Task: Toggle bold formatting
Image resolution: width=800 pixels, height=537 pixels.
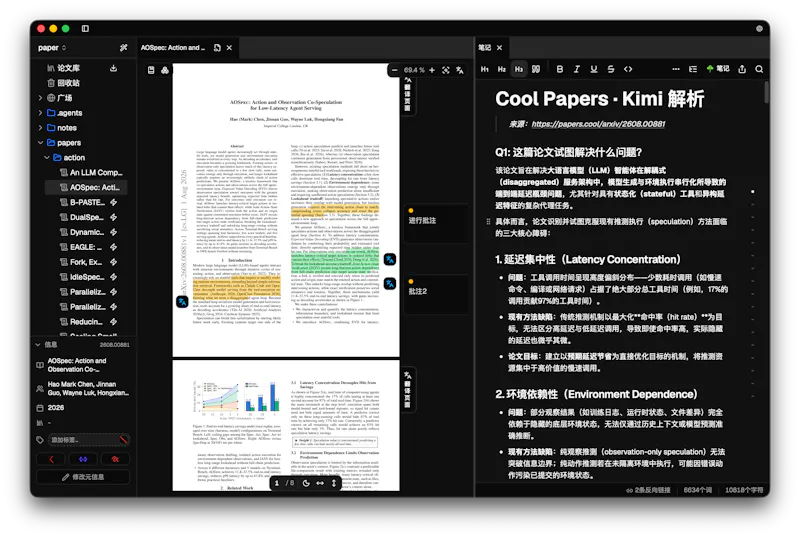Action: (x=560, y=69)
